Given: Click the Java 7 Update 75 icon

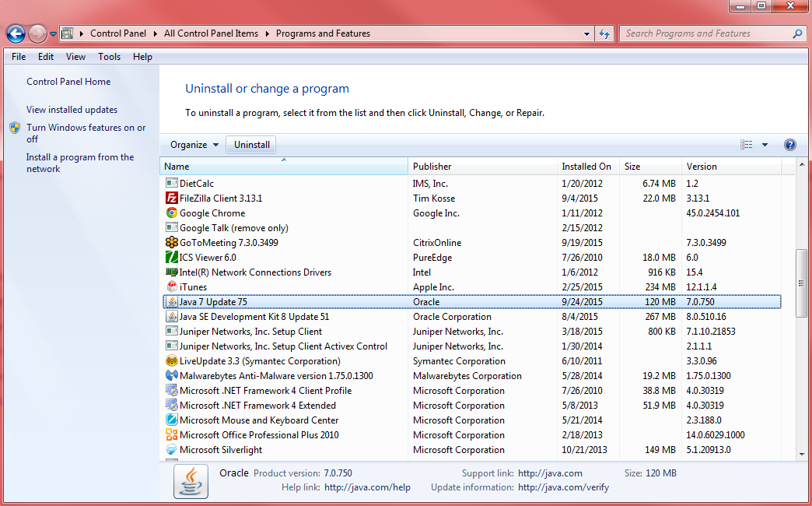Looking at the screenshot, I should coord(171,302).
